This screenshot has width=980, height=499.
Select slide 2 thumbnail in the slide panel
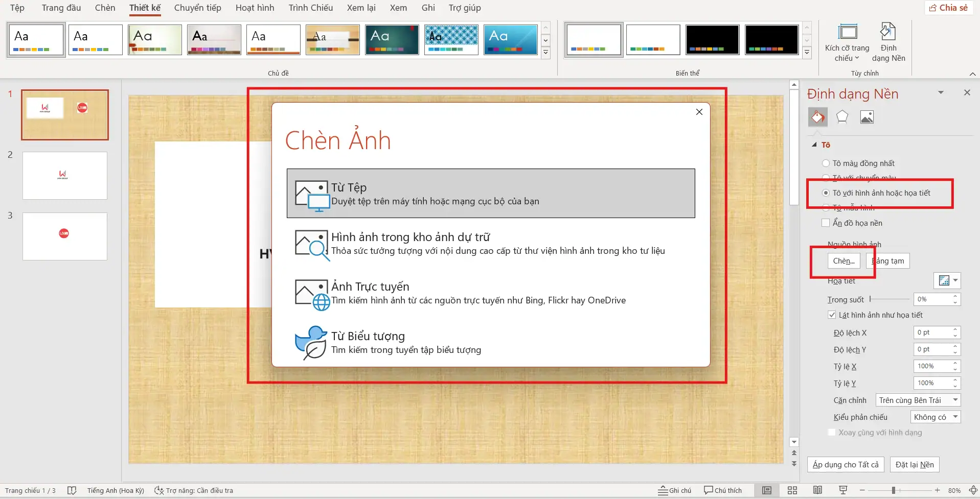coord(64,175)
